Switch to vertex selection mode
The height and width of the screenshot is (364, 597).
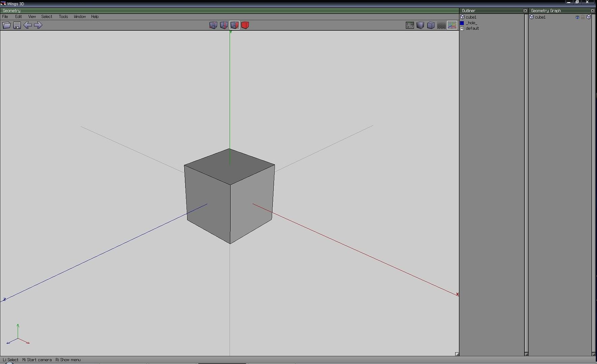tap(213, 25)
